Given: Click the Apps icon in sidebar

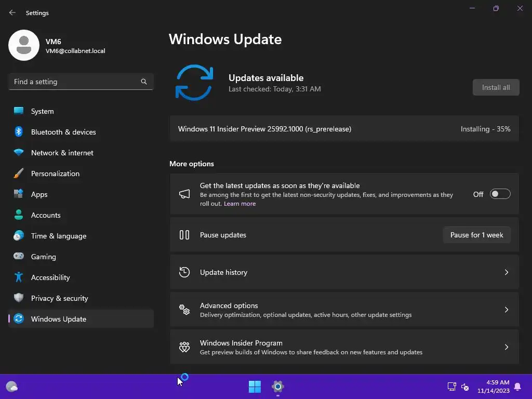Looking at the screenshot, I should [19, 194].
